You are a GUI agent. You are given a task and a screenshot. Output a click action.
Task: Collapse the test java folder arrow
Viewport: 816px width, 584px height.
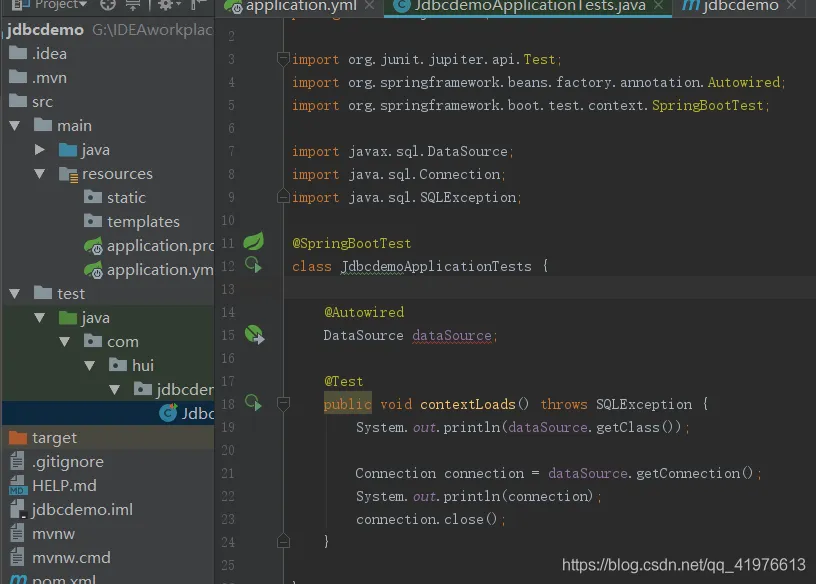[40, 318]
